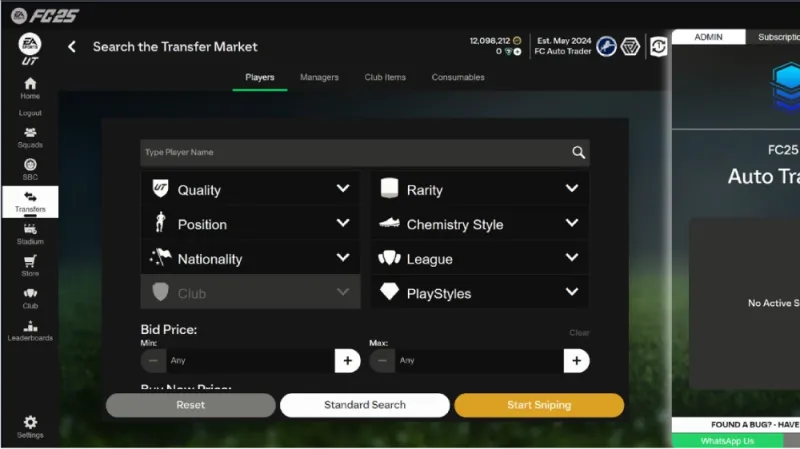The height and width of the screenshot is (449, 800).
Task: Switch to the Players tab
Action: (260, 78)
